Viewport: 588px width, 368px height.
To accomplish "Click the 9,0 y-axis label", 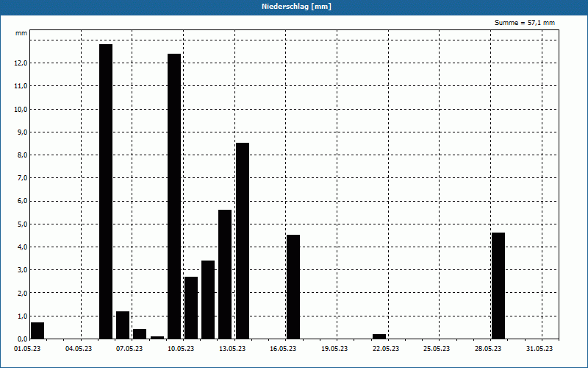I will [23, 132].
